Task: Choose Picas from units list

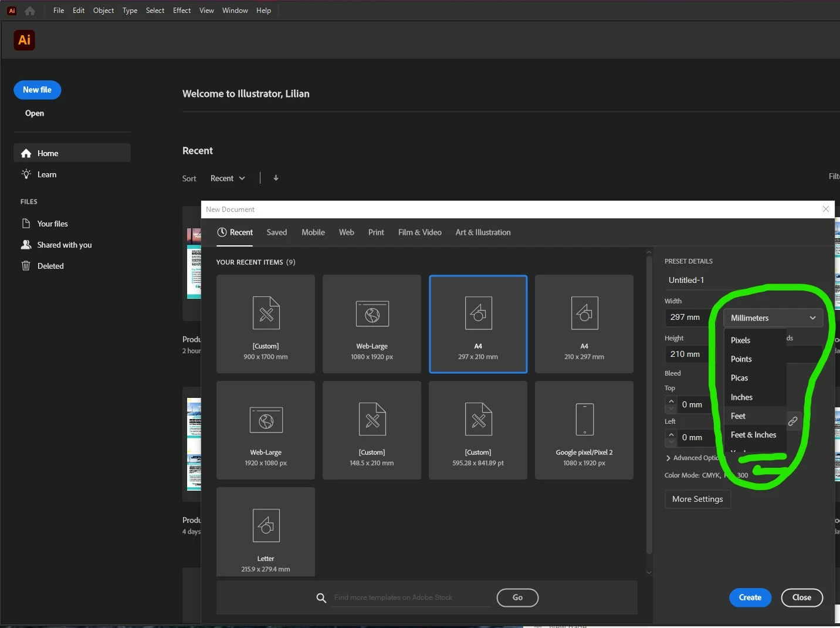Action: 756,378
